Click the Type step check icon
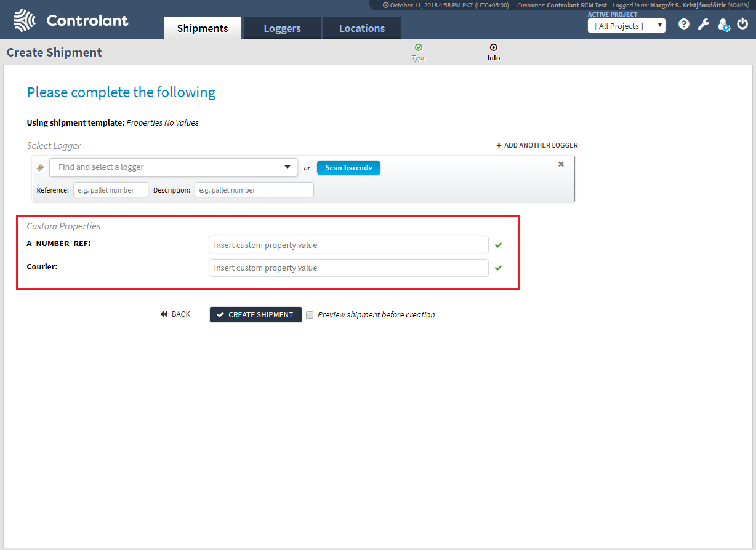The width and height of the screenshot is (756, 550). click(419, 47)
